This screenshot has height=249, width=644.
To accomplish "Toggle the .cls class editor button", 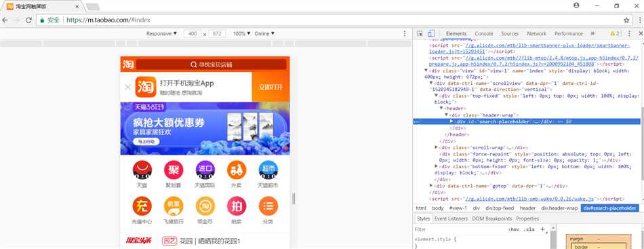I will [529, 230].
